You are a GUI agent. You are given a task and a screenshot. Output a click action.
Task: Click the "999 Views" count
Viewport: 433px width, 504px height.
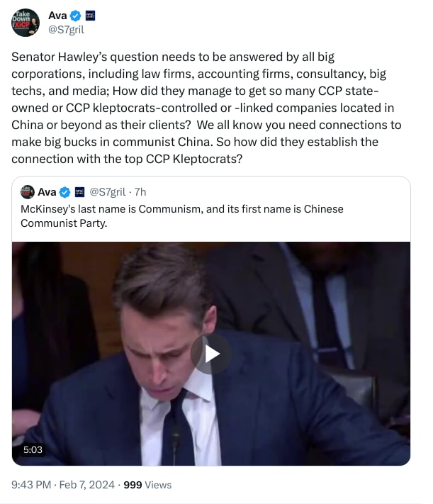pyautogui.click(x=147, y=485)
